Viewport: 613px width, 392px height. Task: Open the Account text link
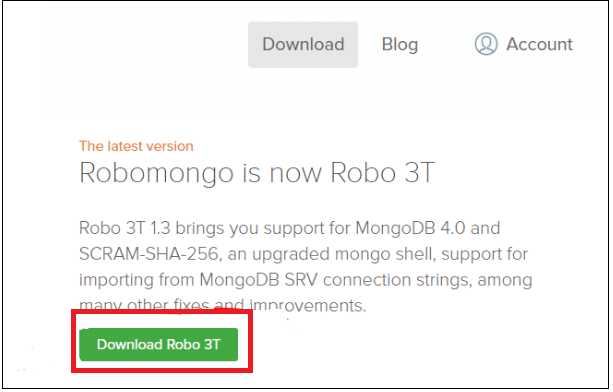pos(539,44)
